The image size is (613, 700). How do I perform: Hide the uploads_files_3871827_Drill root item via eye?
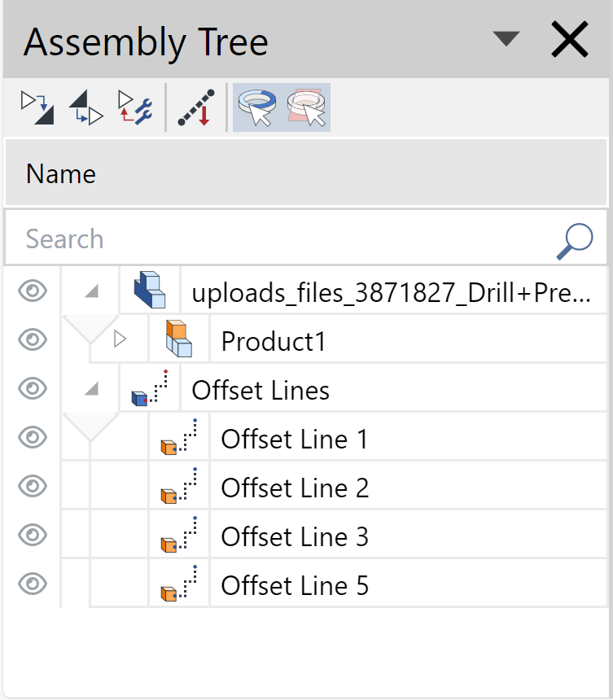pyautogui.click(x=33, y=291)
